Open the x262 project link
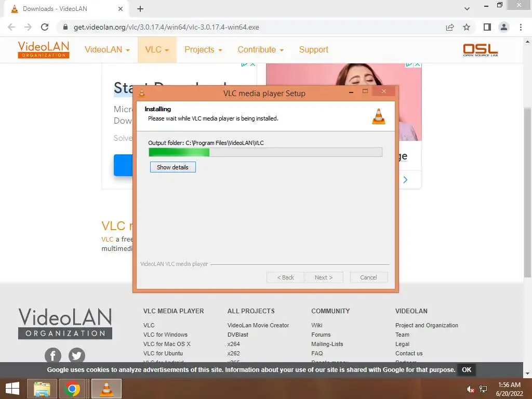The height and width of the screenshot is (399, 532). tap(233, 353)
